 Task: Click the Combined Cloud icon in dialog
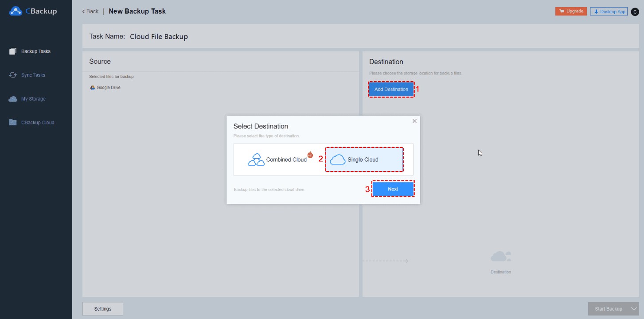coord(256,159)
